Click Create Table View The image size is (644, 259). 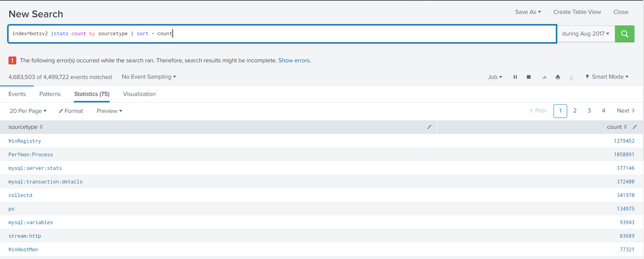[x=577, y=12]
